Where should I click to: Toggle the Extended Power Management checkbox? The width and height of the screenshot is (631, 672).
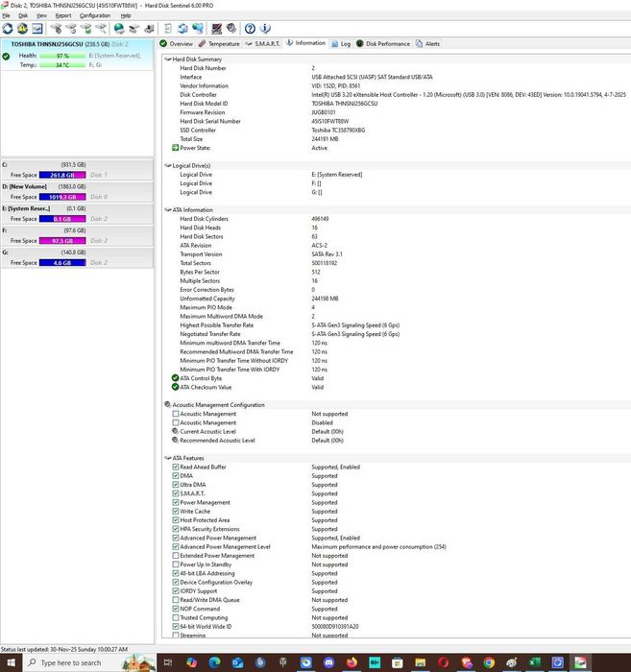point(176,556)
